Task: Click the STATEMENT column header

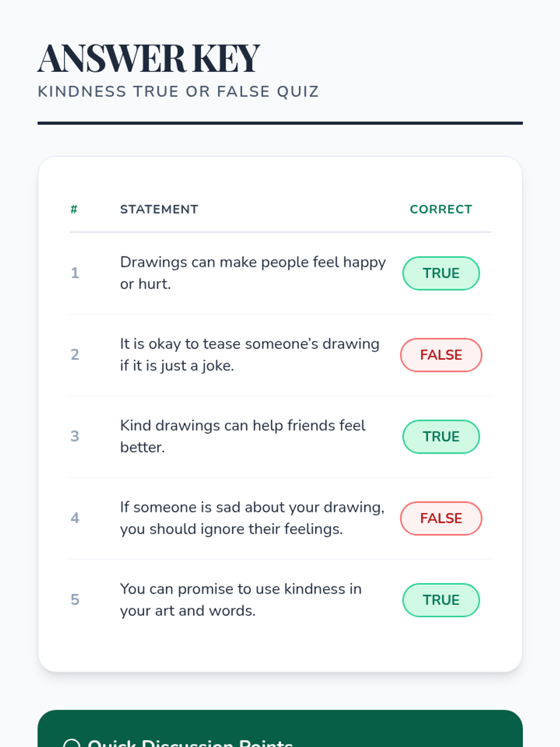Action: click(159, 209)
